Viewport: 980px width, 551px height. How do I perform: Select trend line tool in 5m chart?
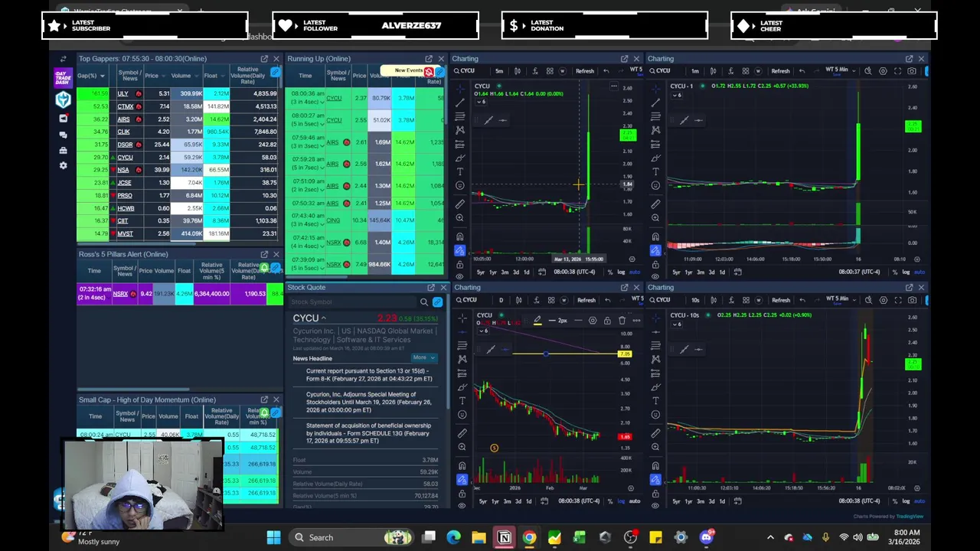click(459, 103)
